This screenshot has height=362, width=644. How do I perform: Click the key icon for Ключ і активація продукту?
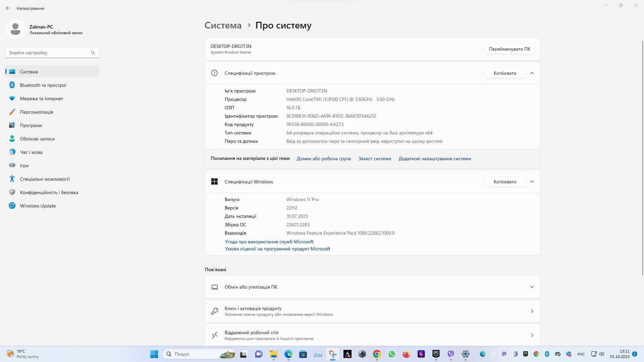click(215, 311)
